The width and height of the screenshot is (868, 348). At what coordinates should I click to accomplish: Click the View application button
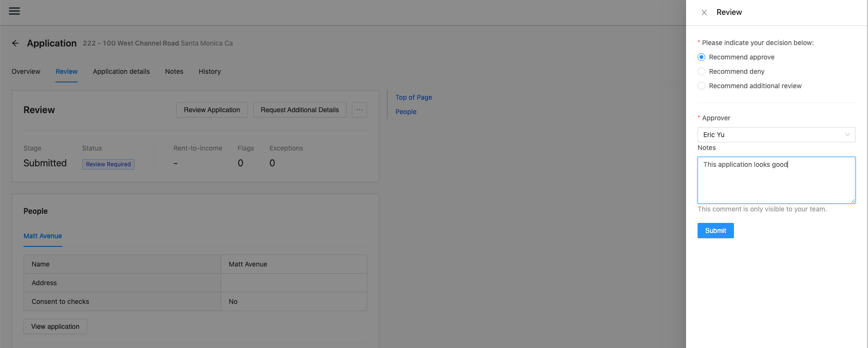pyautogui.click(x=55, y=326)
